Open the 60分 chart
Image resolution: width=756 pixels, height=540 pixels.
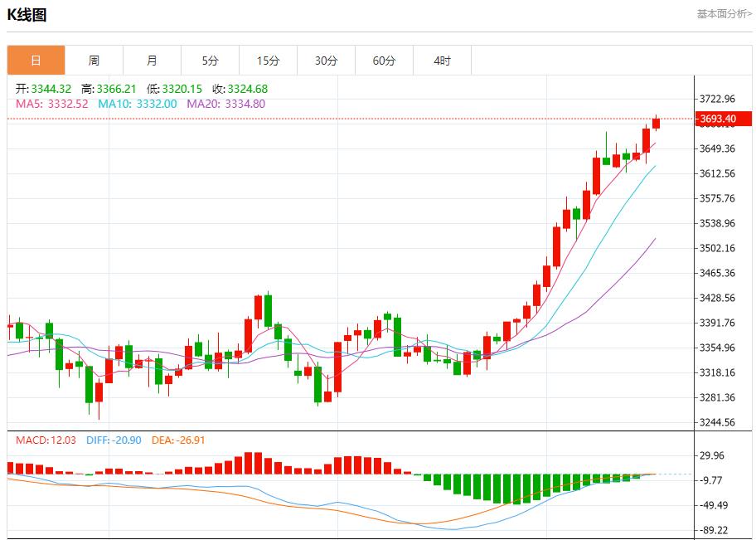tap(384, 60)
